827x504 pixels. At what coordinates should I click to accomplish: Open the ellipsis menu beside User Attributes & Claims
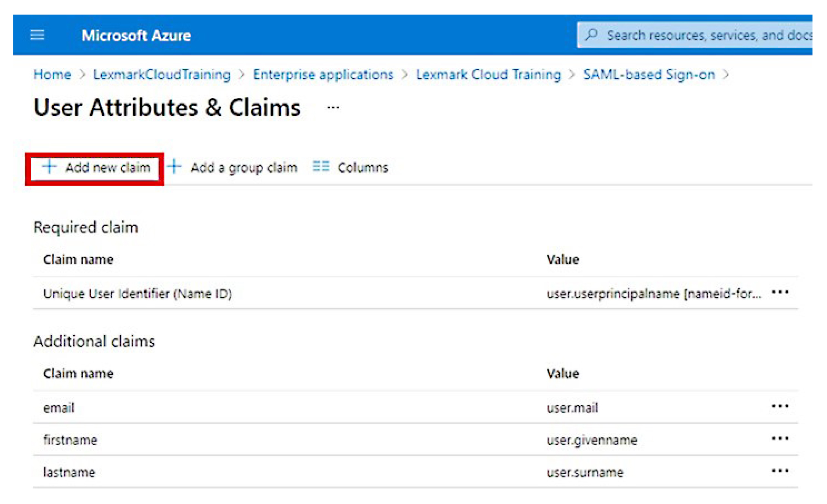coord(332,108)
